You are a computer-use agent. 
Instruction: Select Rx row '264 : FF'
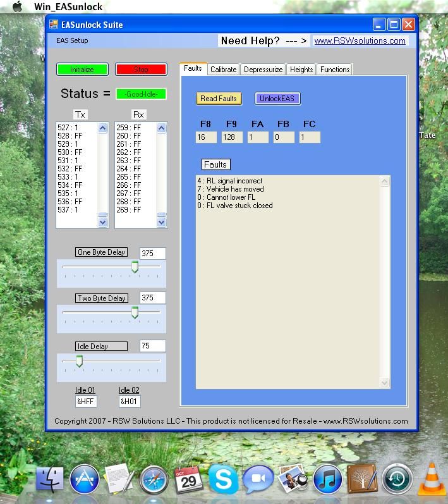(128, 169)
